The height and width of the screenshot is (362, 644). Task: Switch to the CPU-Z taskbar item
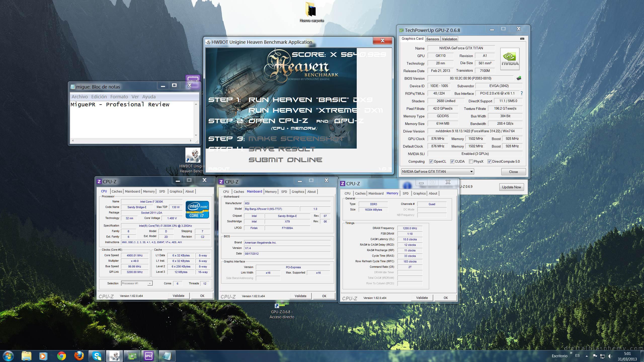point(149,356)
